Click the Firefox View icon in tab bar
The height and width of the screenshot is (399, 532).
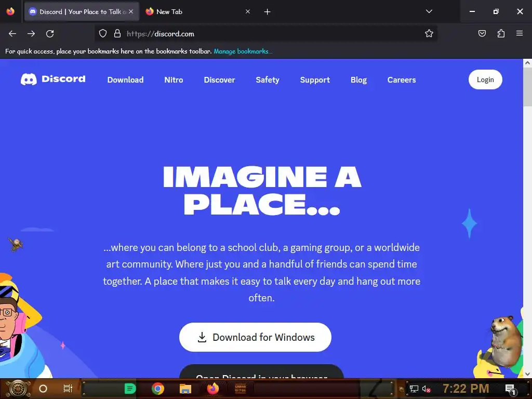[10, 11]
